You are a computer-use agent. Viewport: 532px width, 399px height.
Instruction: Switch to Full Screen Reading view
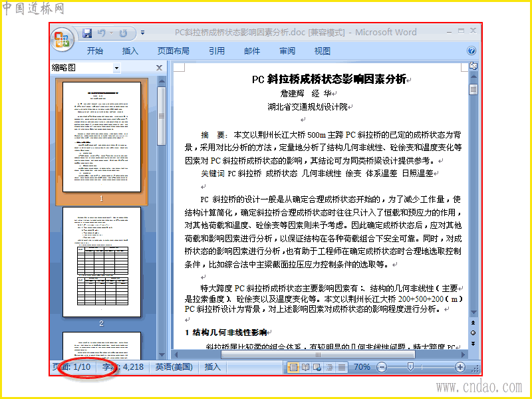305,367
